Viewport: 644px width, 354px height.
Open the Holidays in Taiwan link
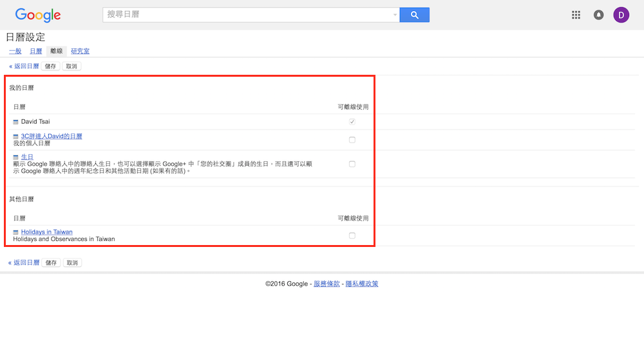(x=46, y=232)
